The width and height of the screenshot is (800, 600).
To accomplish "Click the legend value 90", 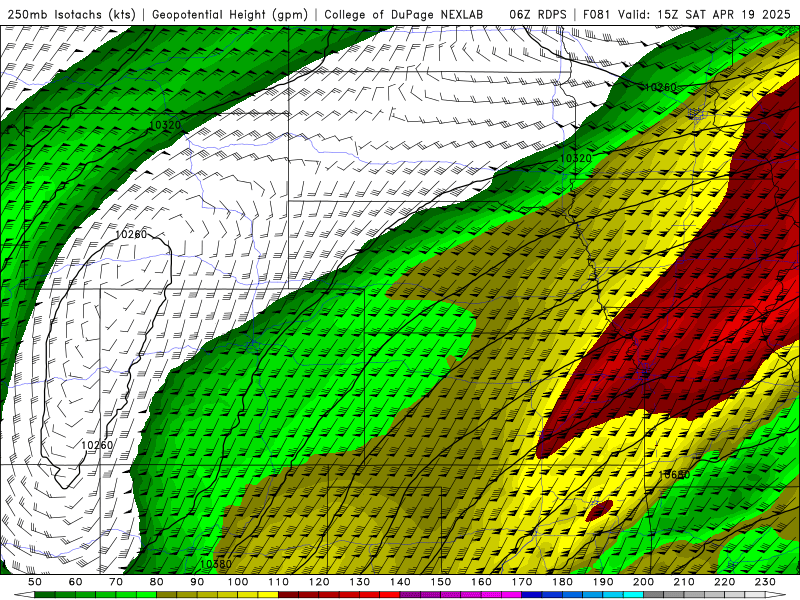I will pyautogui.click(x=197, y=582).
